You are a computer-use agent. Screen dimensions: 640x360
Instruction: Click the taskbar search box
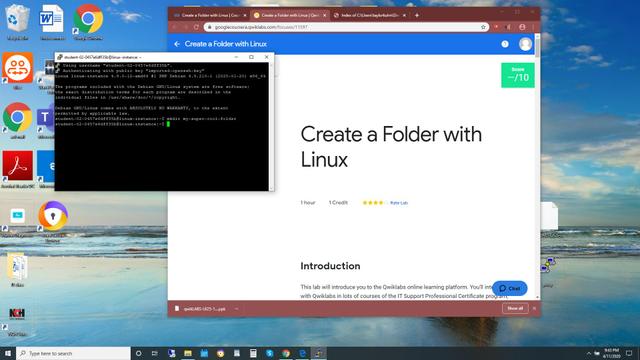73,353
